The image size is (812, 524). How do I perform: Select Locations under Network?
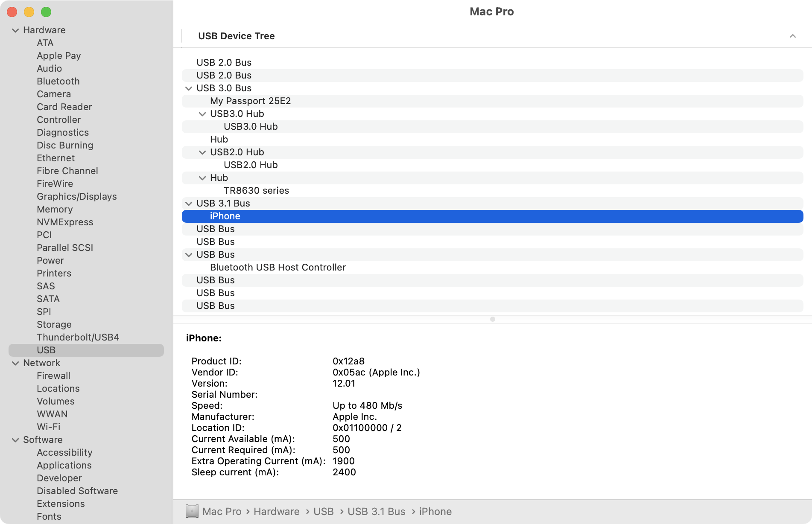click(58, 389)
